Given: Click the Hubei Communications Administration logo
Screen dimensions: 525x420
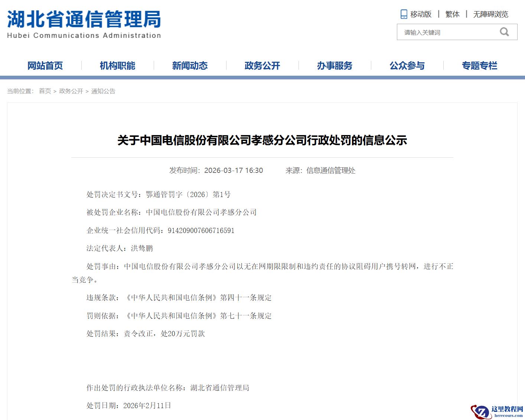Looking at the screenshot, I should pyautogui.click(x=84, y=23).
